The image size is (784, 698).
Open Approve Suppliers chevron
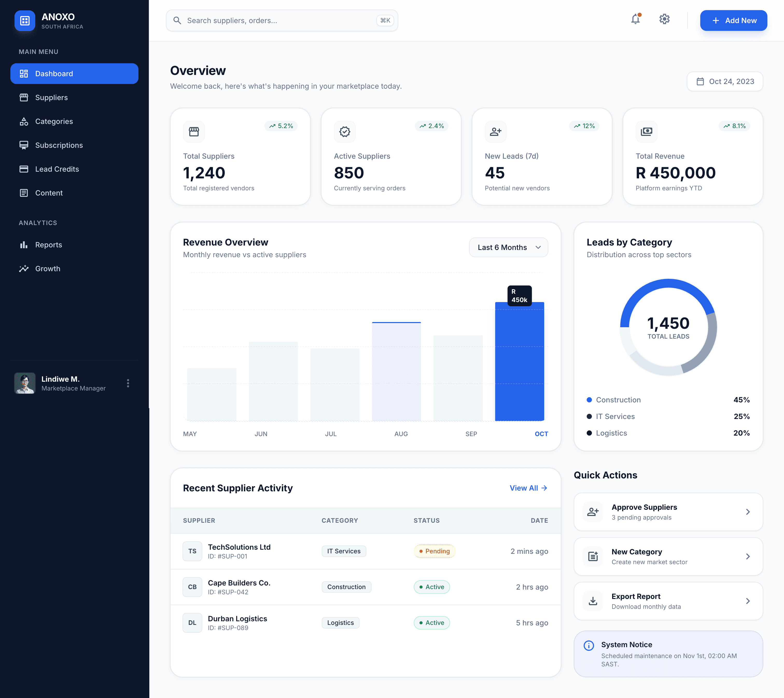tap(747, 512)
